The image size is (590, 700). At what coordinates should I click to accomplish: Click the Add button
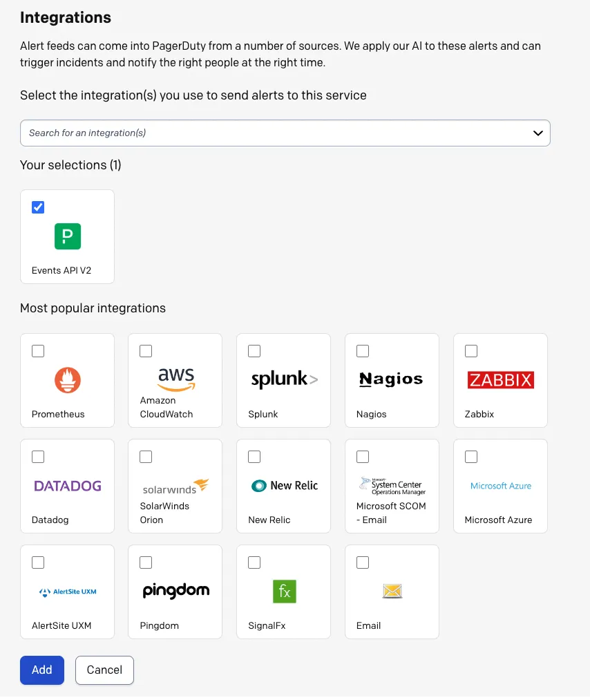[41, 670]
